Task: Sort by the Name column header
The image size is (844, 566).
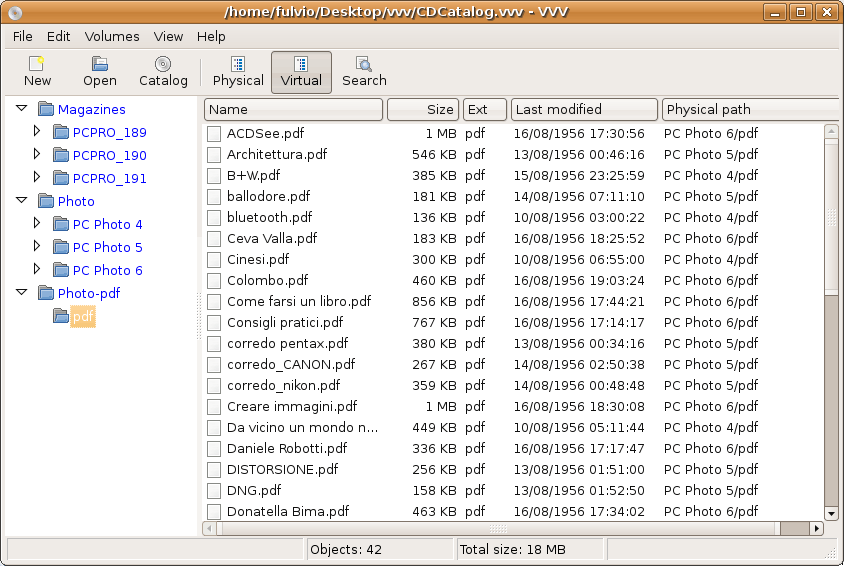Action: 293,110
